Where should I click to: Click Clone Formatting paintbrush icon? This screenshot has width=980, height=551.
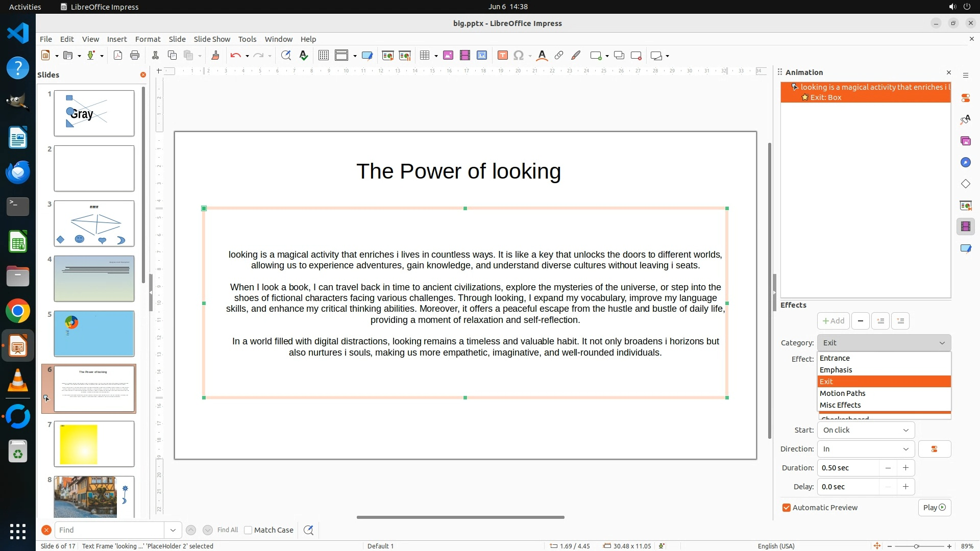tap(215, 56)
